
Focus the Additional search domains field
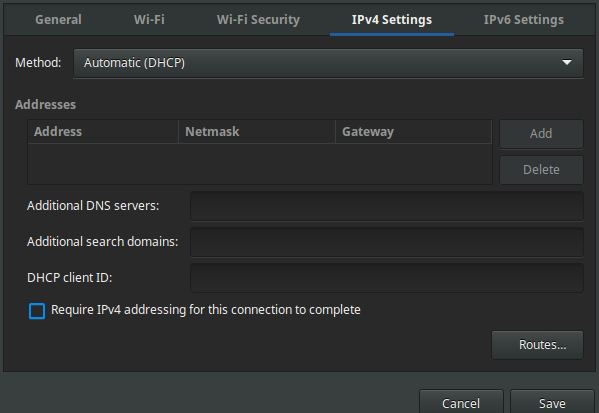tap(387, 242)
